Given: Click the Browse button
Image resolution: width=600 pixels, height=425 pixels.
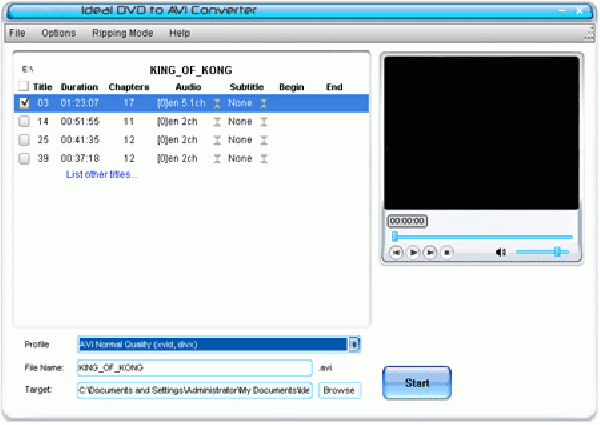Looking at the screenshot, I should click(x=339, y=390).
